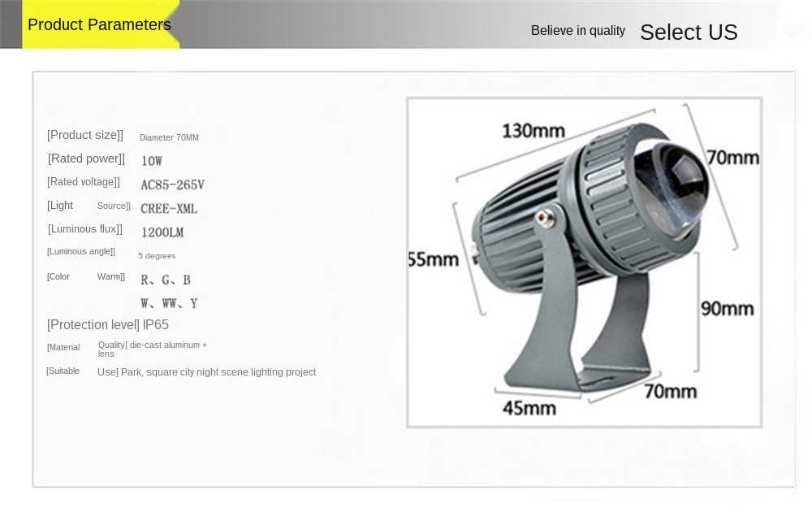Click the 1200LM luminous flux value
The image size is (812, 508).
(162, 232)
